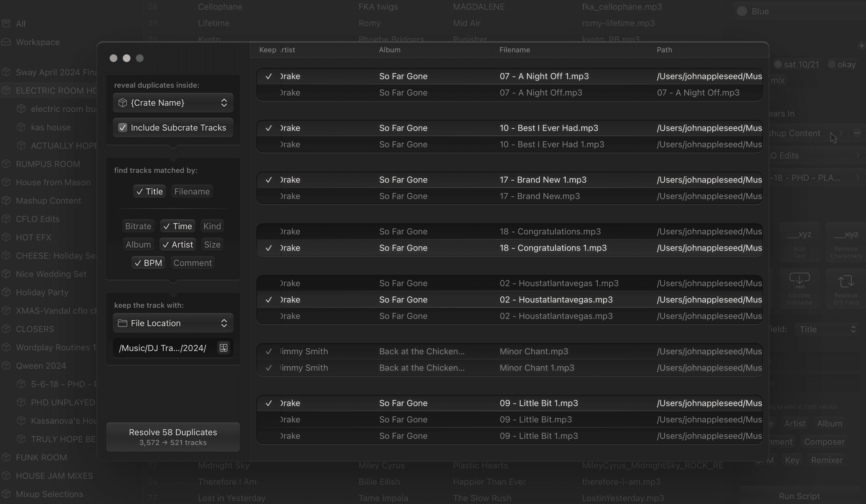
Task: Enable the Filename match toggle
Action: point(192,191)
